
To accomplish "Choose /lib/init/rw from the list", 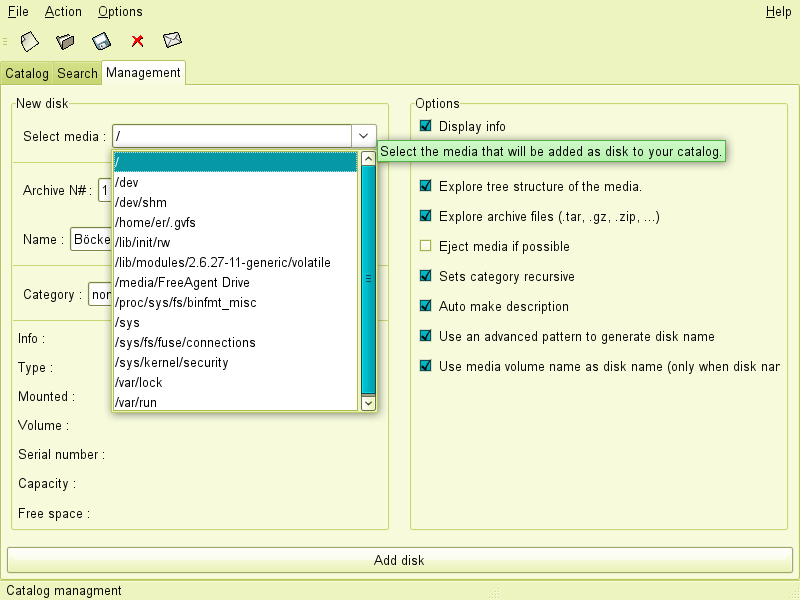I will (236, 242).
